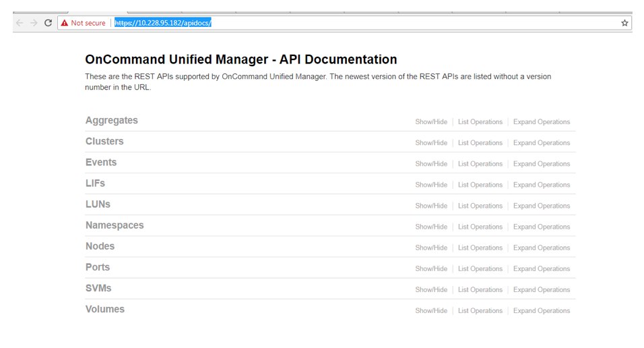Expand Operations for Namespaces
Screen dimensions: 644x348
pos(542,227)
